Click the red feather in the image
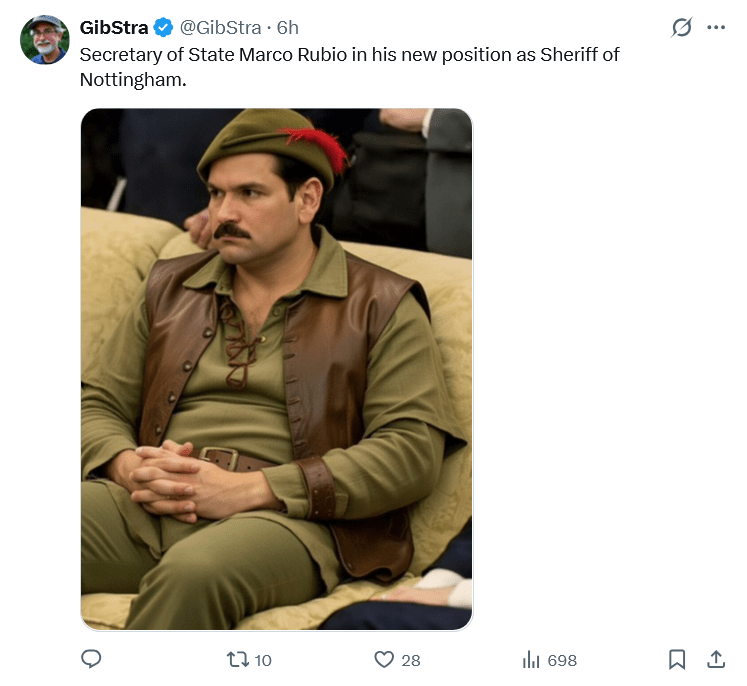Image resolution: width=747 pixels, height=686 pixels. pos(322,146)
